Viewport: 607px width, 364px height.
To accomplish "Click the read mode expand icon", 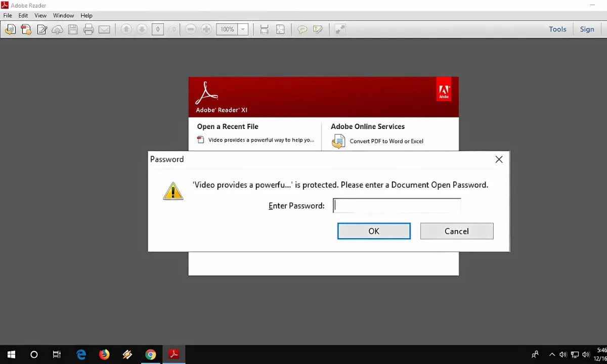I will pos(340,29).
